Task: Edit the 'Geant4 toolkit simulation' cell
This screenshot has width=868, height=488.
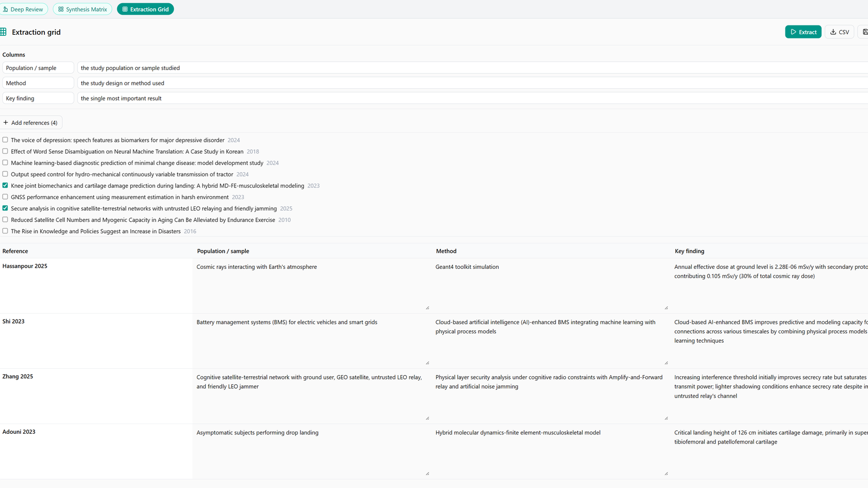Action: 550,286
